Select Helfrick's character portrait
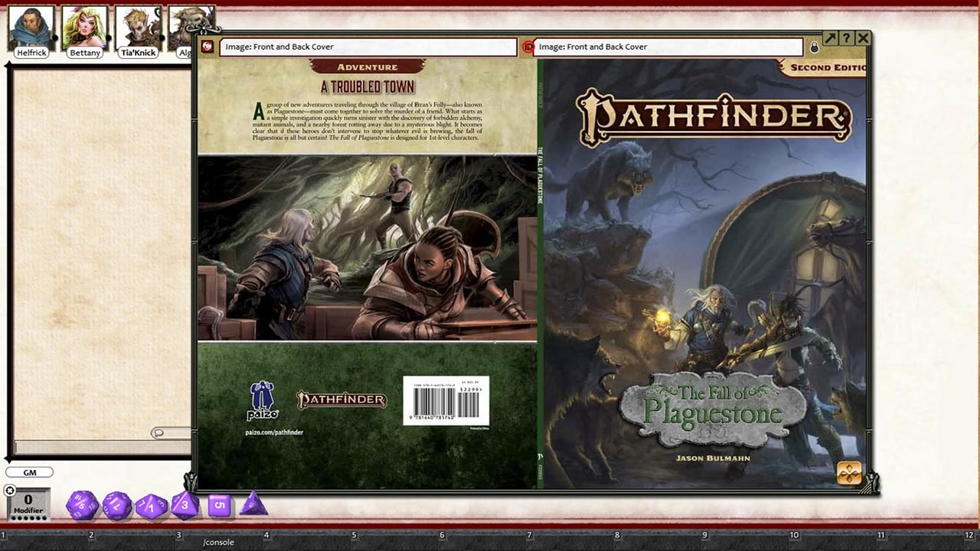The width and height of the screenshot is (980, 551). pyautogui.click(x=30, y=27)
